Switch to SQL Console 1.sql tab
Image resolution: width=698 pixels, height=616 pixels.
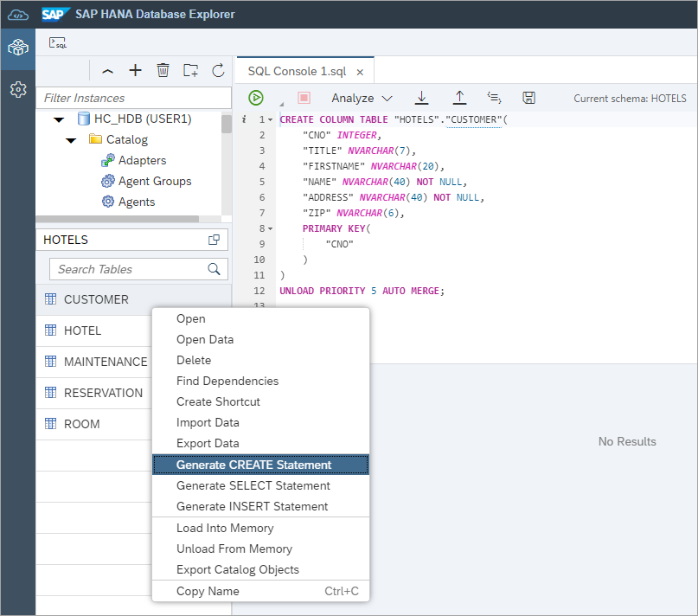(x=297, y=71)
